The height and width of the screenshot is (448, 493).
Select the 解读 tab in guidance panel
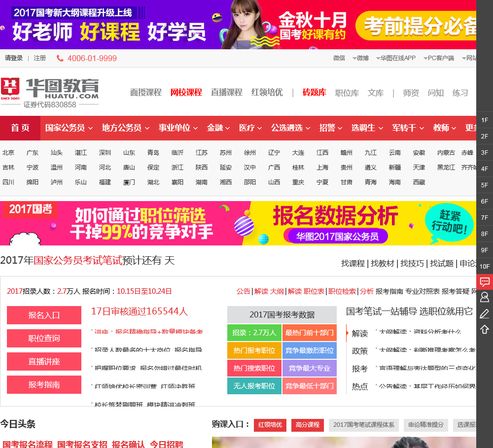[360, 333]
